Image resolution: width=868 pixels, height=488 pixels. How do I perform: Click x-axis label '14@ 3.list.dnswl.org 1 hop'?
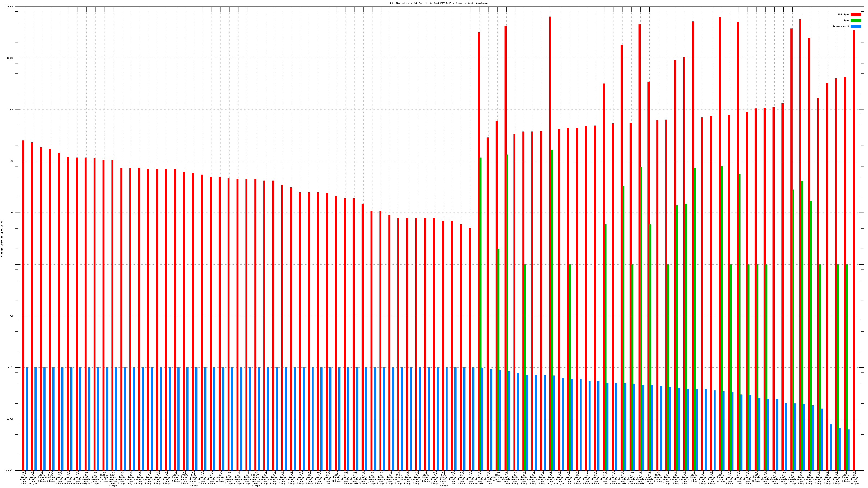pos(24,478)
